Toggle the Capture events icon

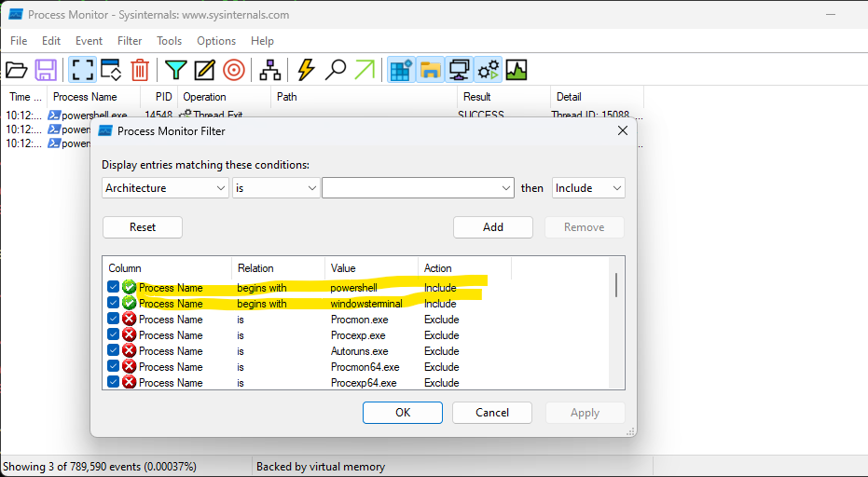click(82, 70)
